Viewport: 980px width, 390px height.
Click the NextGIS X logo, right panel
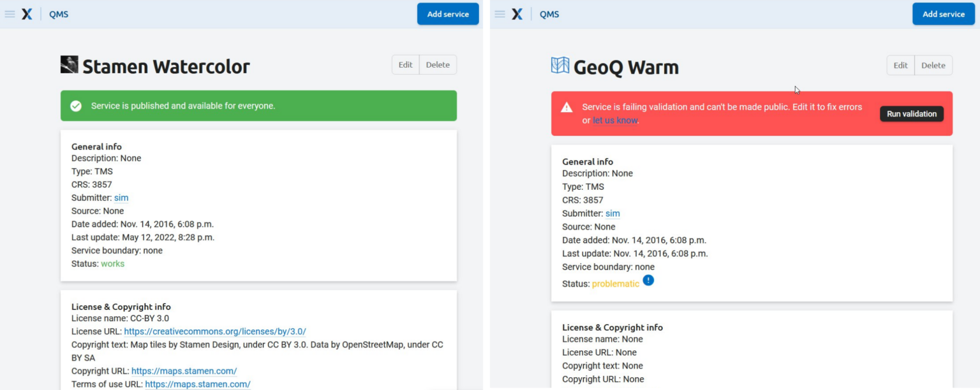pos(517,14)
